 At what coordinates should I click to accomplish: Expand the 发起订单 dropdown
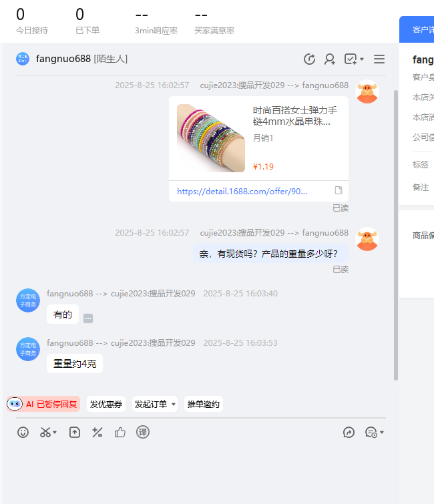click(174, 405)
